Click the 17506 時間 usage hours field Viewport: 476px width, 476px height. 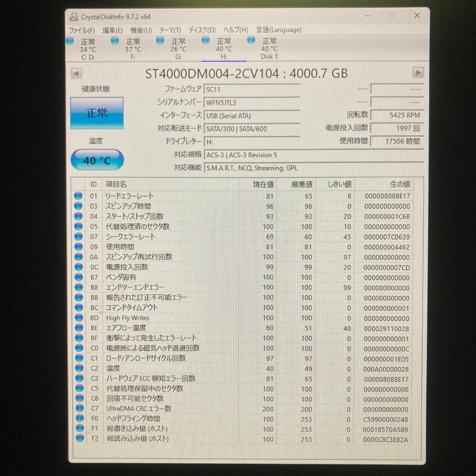(x=397, y=141)
